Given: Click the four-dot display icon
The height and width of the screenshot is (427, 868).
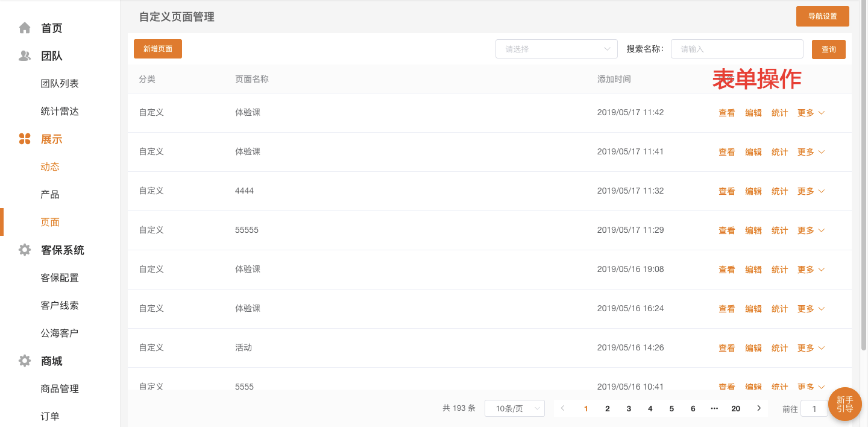Looking at the screenshot, I should click(x=25, y=139).
